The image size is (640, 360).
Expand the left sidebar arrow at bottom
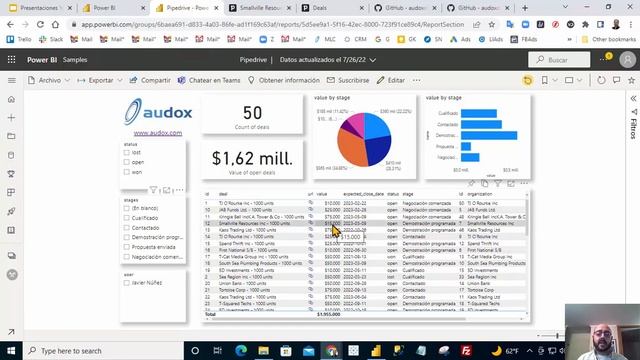[x=11, y=332]
